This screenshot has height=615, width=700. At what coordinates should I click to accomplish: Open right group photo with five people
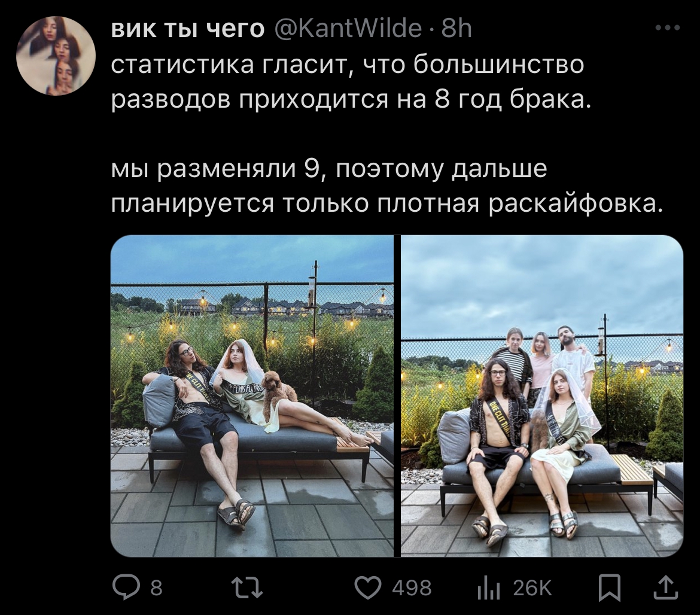click(x=542, y=396)
